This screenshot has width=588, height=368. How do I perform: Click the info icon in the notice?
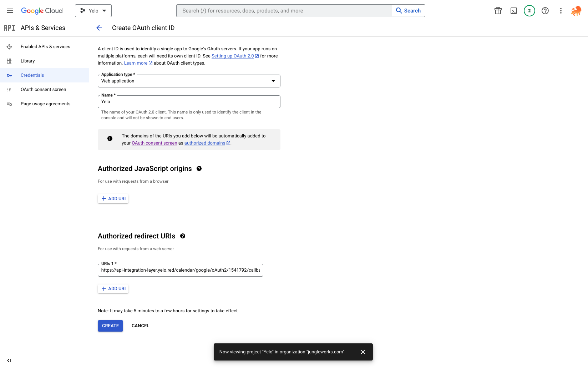click(110, 138)
